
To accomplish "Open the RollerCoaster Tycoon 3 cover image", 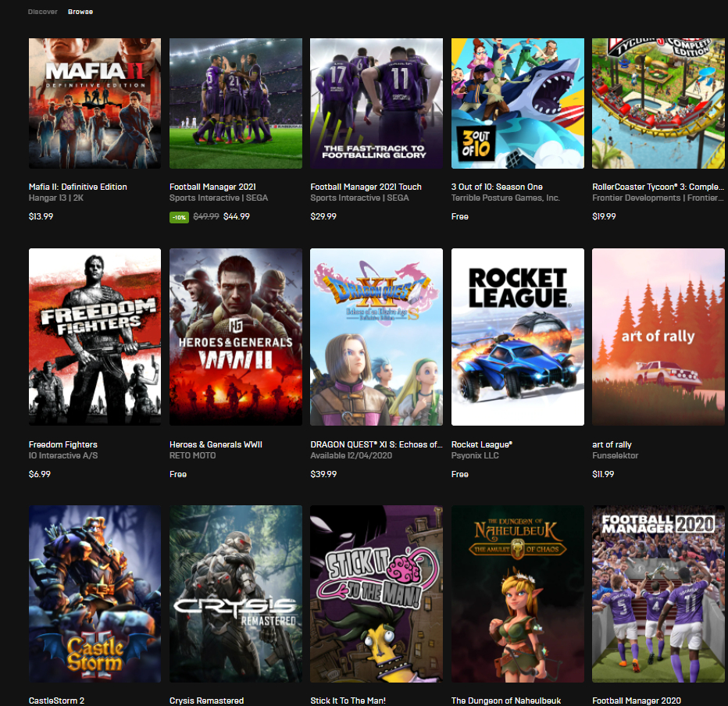I will tap(658, 103).
